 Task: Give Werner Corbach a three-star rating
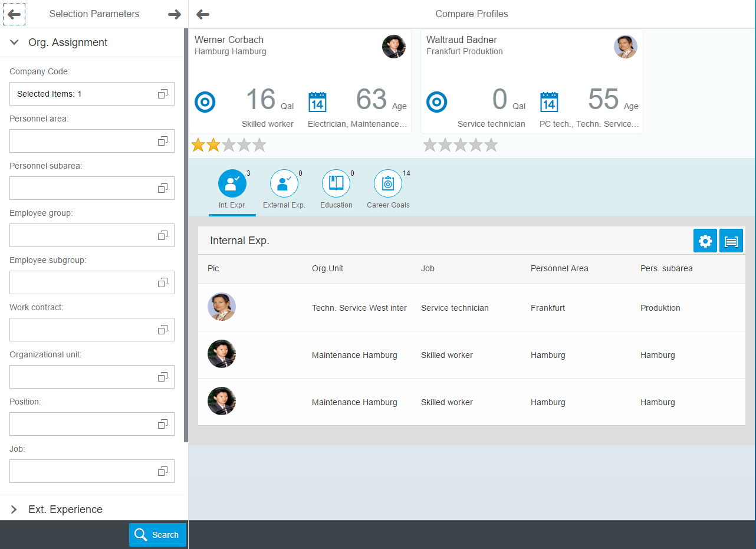point(229,144)
